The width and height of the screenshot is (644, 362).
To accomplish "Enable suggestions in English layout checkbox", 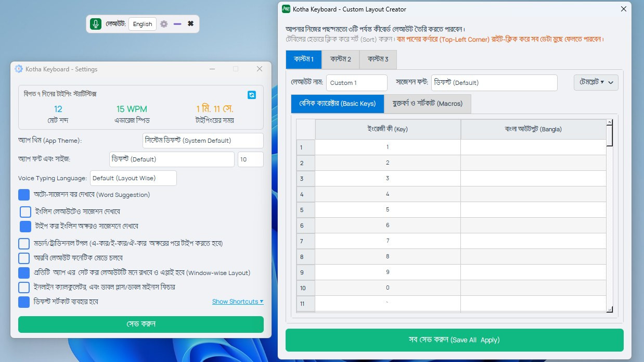I will [25, 212].
